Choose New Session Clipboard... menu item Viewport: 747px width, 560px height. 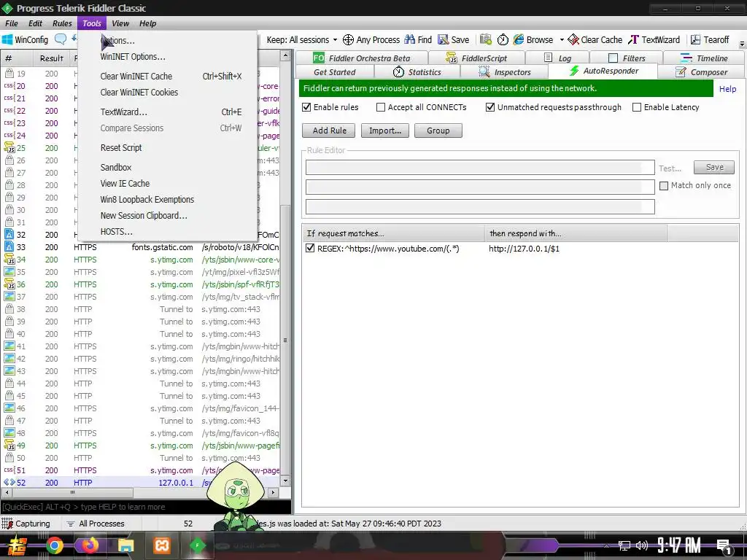[144, 215]
